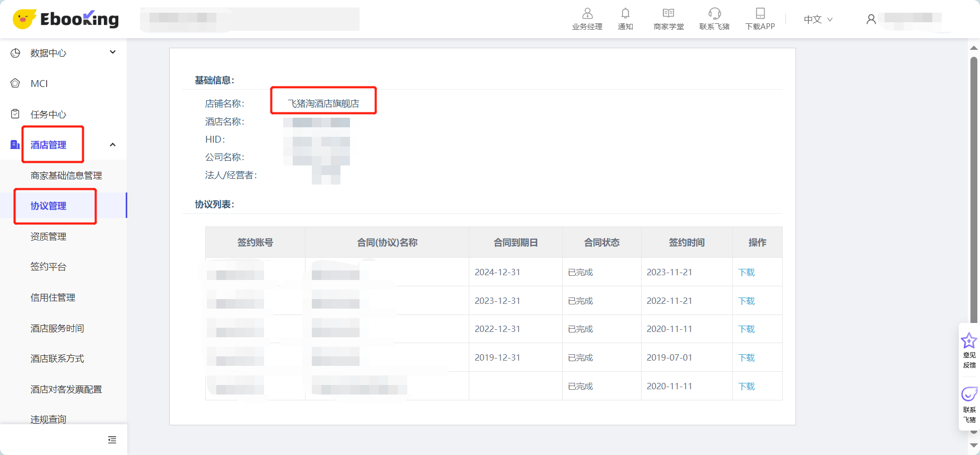Collapse sidebar with the fold icon
This screenshot has width=980, height=455.
pos(112,440)
